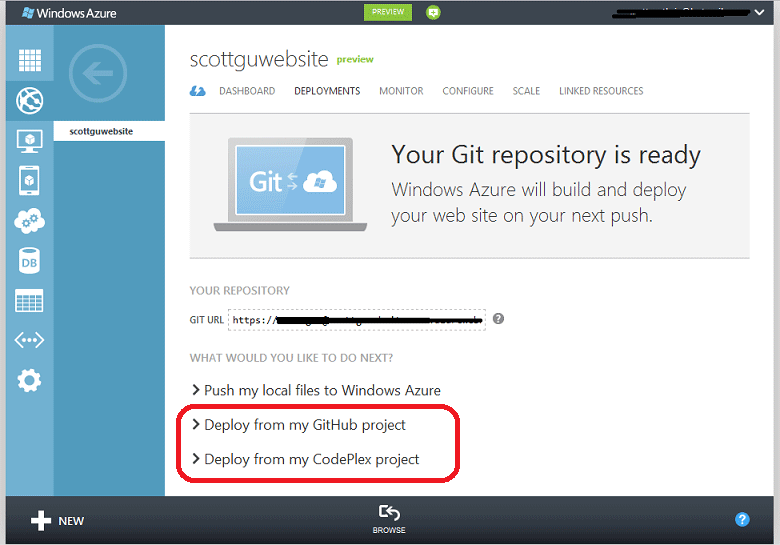Viewport: 780px width, 545px height.
Task: Open the Mobile Services phone icon
Action: click(29, 181)
